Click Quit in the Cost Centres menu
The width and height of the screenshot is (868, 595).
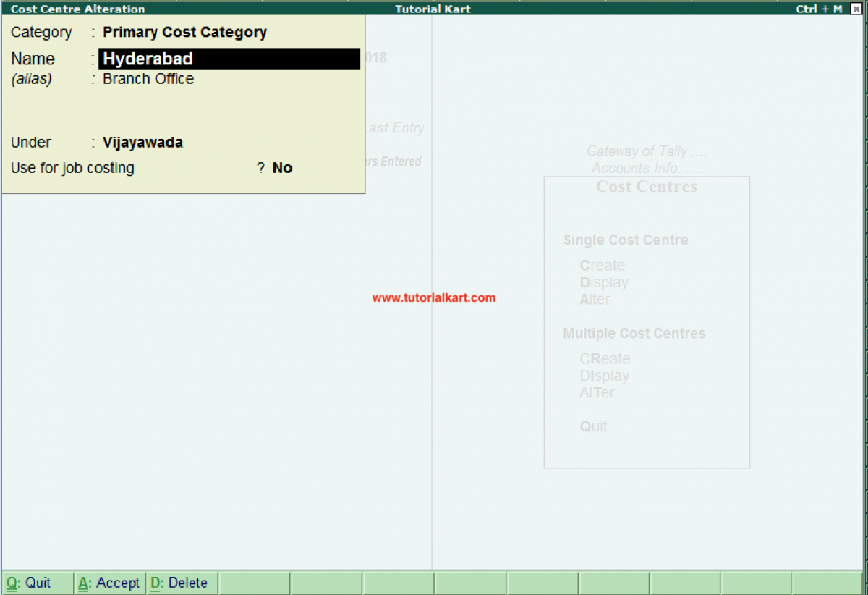coord(593,426)
